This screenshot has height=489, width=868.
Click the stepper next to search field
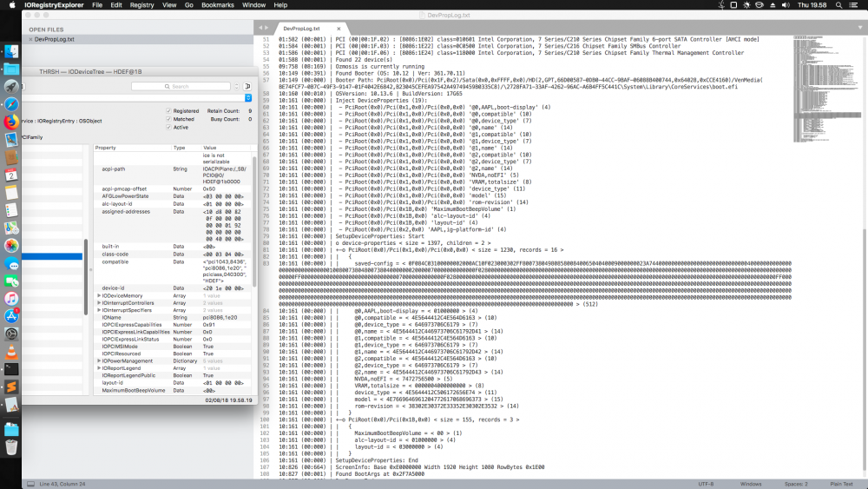(x=237, y=86)
